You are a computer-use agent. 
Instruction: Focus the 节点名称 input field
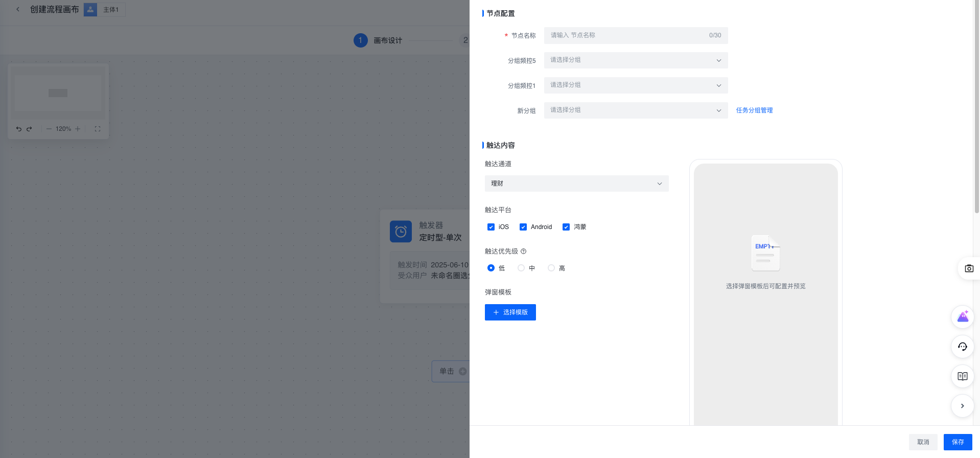[x=636, y=35]
